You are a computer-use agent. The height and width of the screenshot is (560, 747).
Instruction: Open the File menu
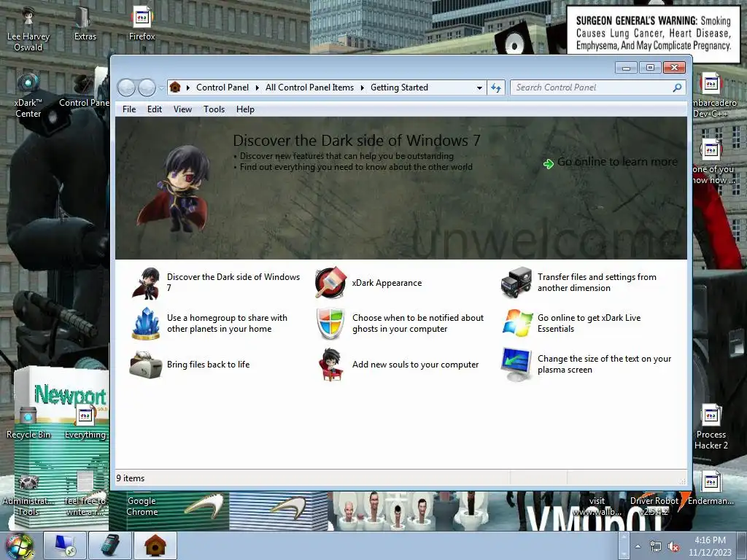[129, 109]
